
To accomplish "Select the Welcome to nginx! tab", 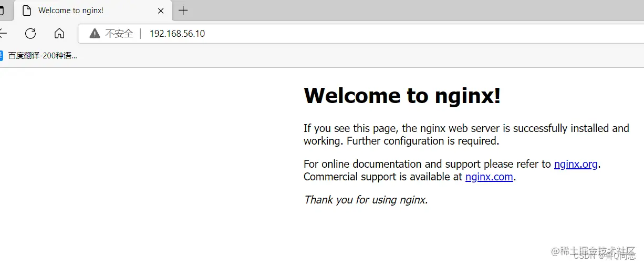I will [92, 11].
